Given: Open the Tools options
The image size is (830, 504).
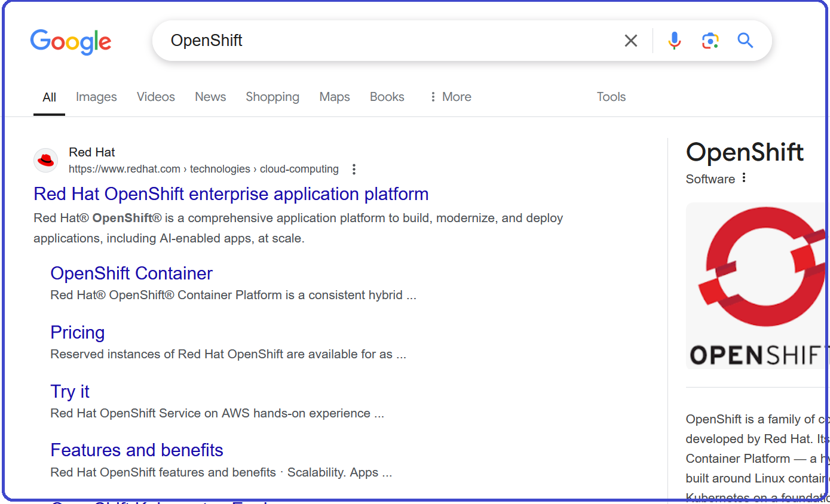Looking at the screenshot, I should pos(611,96).
